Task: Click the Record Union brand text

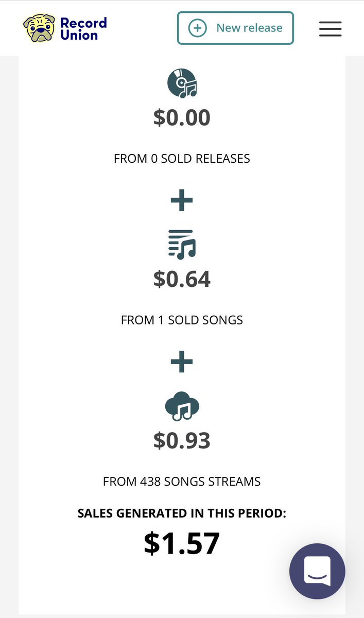Action: [x=83, y=29]
